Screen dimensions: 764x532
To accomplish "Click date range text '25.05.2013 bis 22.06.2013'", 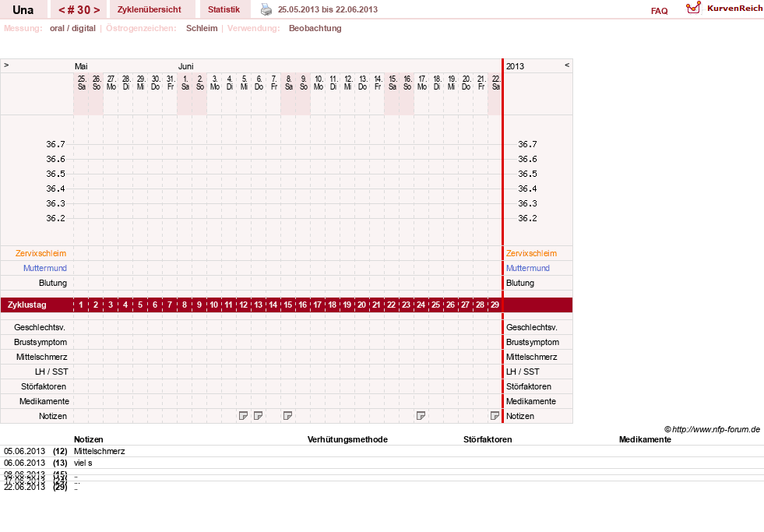I will tap(327, 9).
